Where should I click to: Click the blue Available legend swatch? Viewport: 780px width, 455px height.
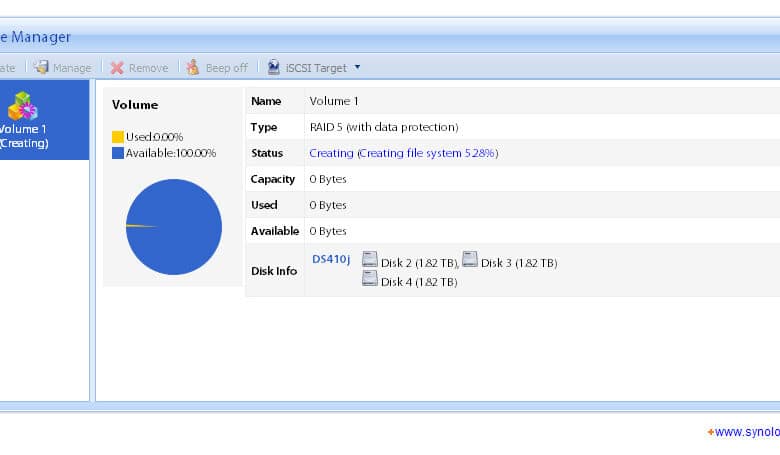pos(118,153)
